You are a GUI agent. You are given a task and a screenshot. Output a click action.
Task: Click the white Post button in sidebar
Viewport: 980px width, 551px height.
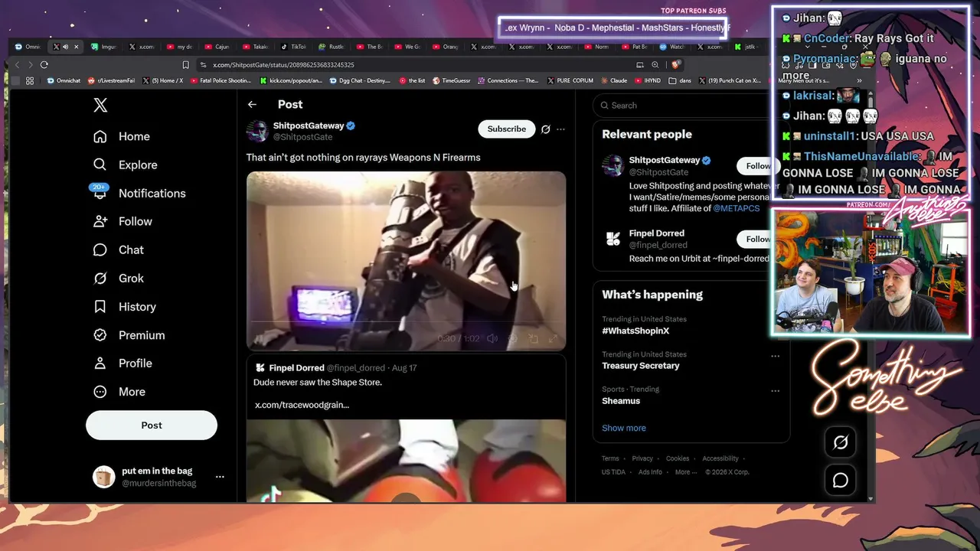tap(152, 425)
